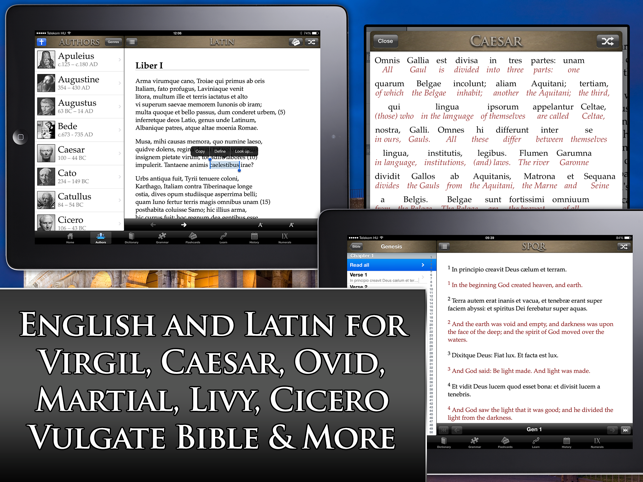Choose Copy in the text selection popup
643x482 pixels.
(201, 151)
